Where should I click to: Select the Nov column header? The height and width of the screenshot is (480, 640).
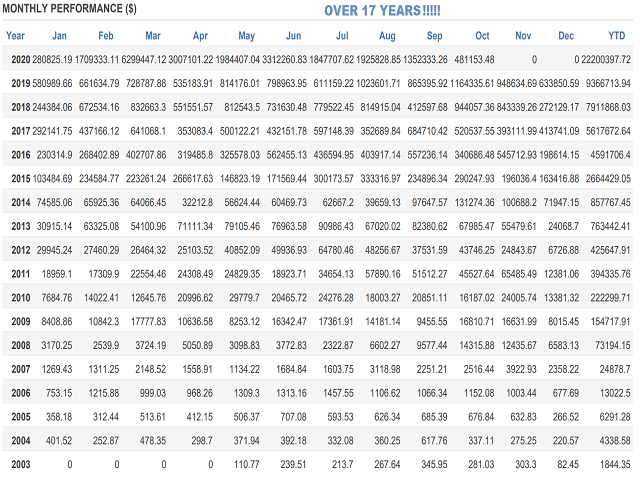pyautogui.click(x=523, y=36)
